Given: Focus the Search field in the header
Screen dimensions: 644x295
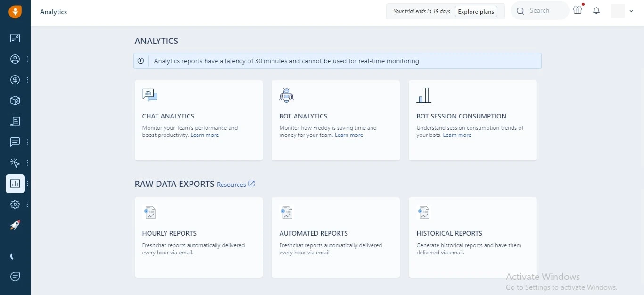Looking at the screenshot, I should (540, 11).
